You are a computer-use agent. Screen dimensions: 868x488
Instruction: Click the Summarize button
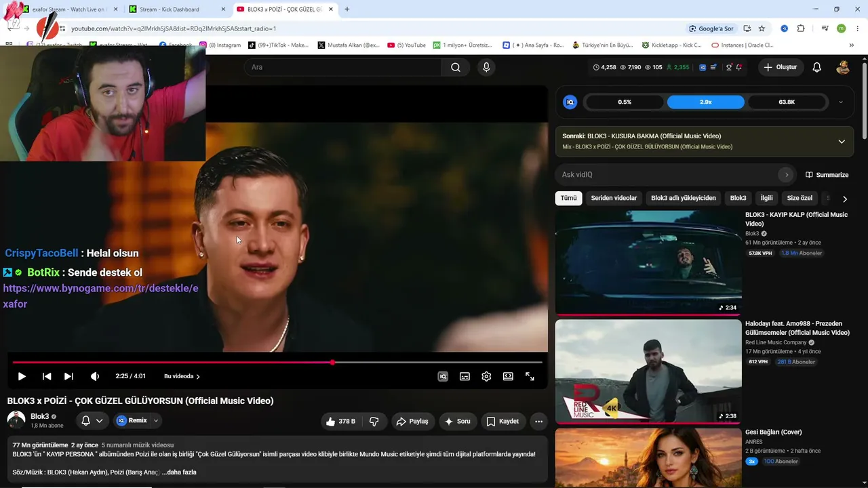click(827, 175)
